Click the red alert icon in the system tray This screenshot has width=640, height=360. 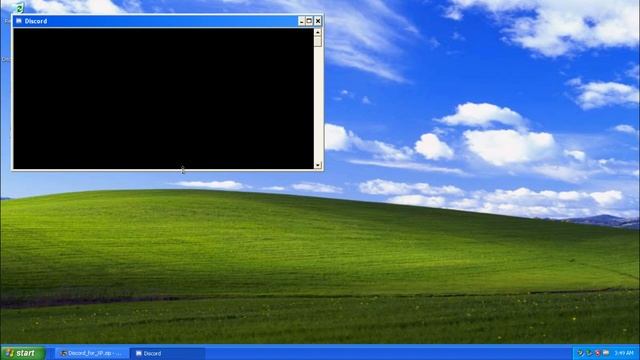tap(598, 353)
